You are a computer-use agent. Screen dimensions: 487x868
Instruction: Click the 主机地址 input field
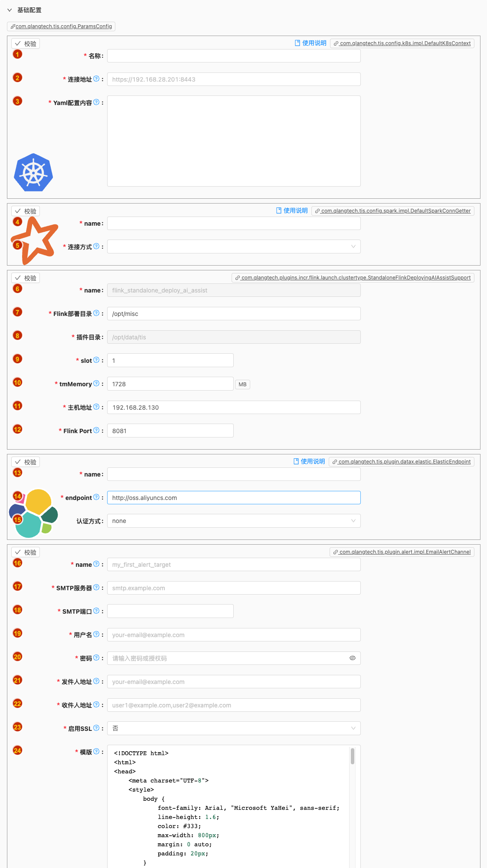pos(234,407)
